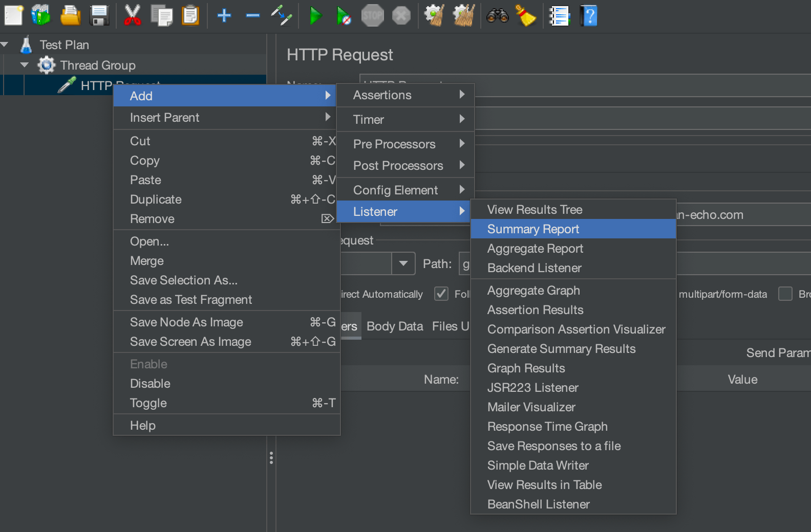Viewport: 811px width, 532px height.
Task: Expand the Config Element submenu
Action: [x=405, y=190]
